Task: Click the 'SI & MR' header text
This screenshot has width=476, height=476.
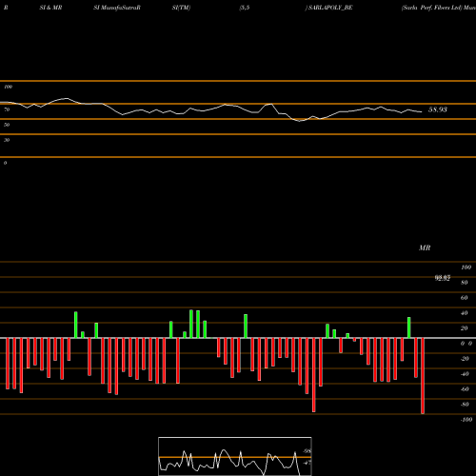Action: pyautogui.click(x=50, y=8)
